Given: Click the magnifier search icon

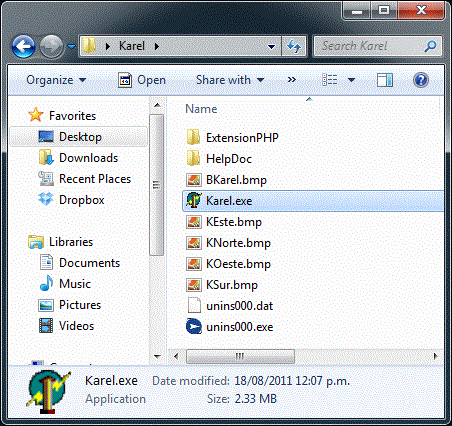Looking at the screenshot, I should coord(430,46).
